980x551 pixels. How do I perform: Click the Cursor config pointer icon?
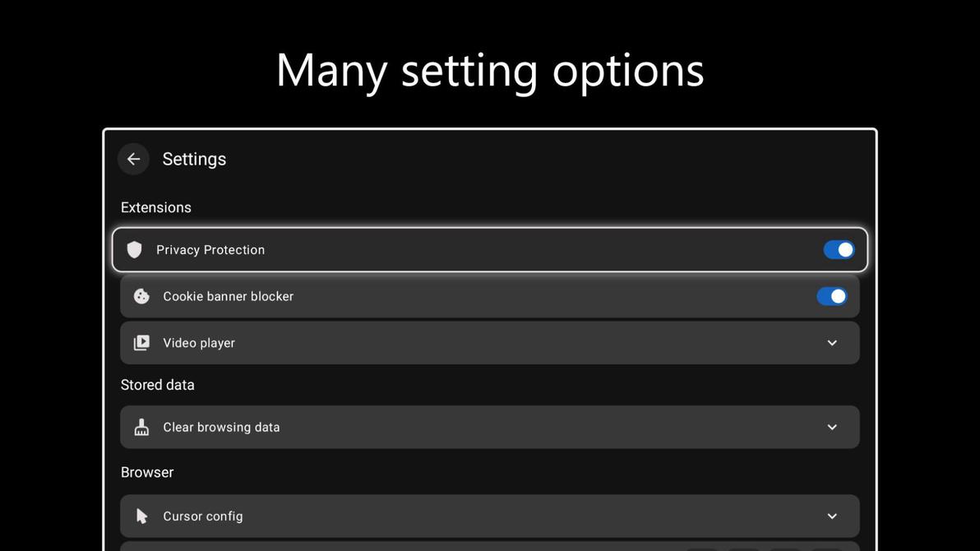141,516
